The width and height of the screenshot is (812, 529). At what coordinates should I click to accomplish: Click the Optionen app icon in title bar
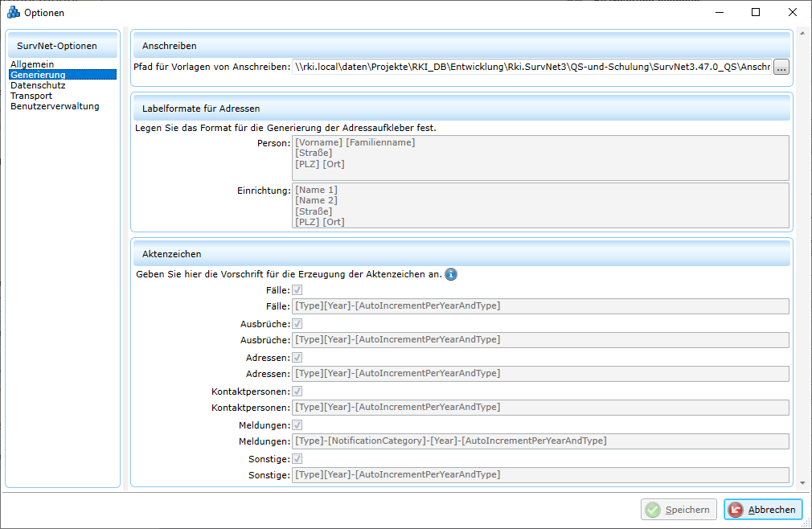13,12
